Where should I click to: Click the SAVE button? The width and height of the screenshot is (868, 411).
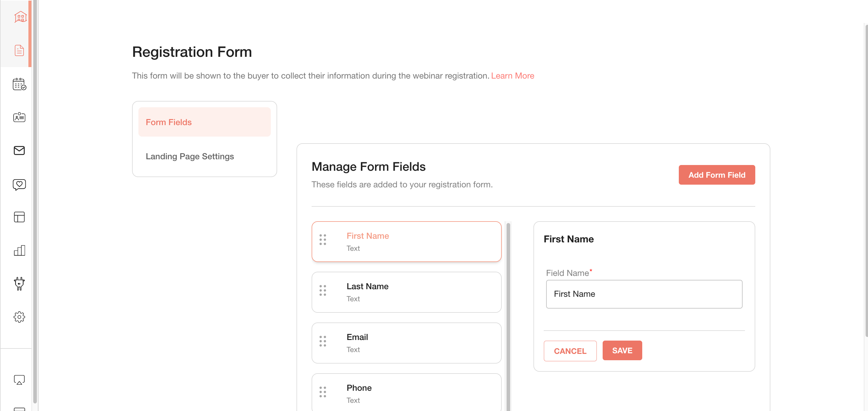click(622, 350)
